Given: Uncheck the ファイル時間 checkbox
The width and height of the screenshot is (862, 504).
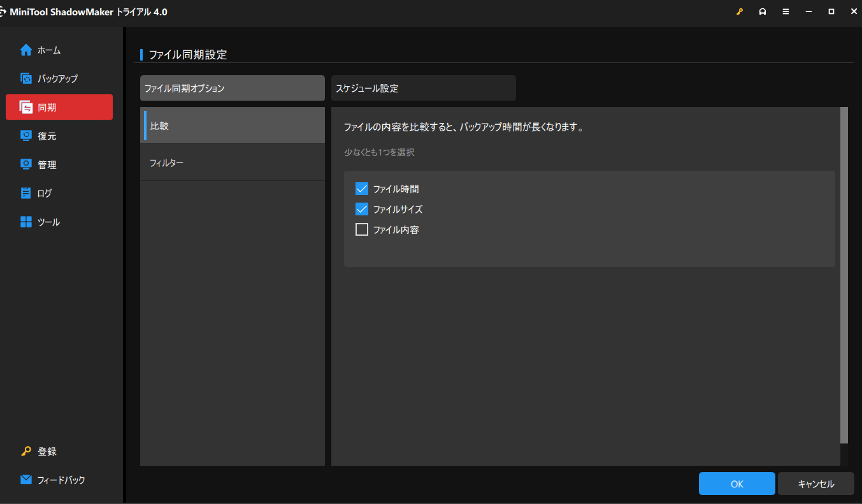Looking at the screenshot, I should tap(362, 189).
